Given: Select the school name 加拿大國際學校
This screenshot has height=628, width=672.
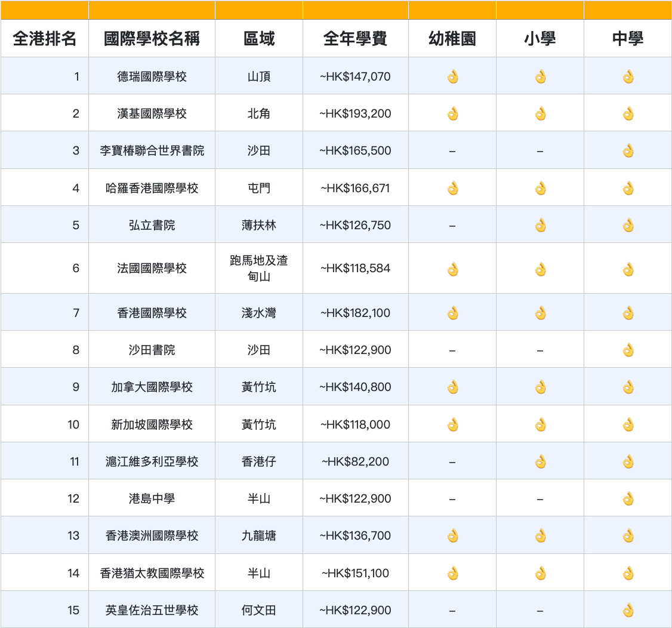Looking at the screenshot, I should click(x=152, y=387).
